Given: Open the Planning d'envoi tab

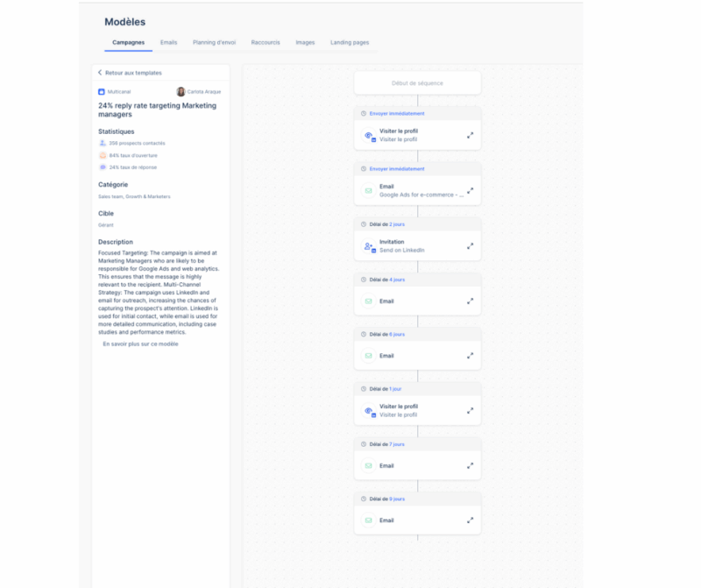Looking at the screenshot, I should 214,42.
